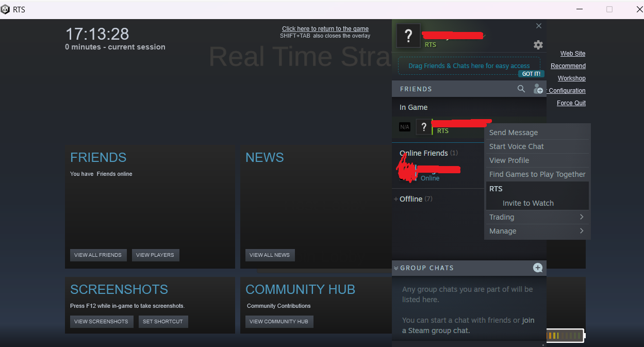Open the Trading submenu
Screen dimensions: 644x347
pyautogui.click(x=537, y=217)
